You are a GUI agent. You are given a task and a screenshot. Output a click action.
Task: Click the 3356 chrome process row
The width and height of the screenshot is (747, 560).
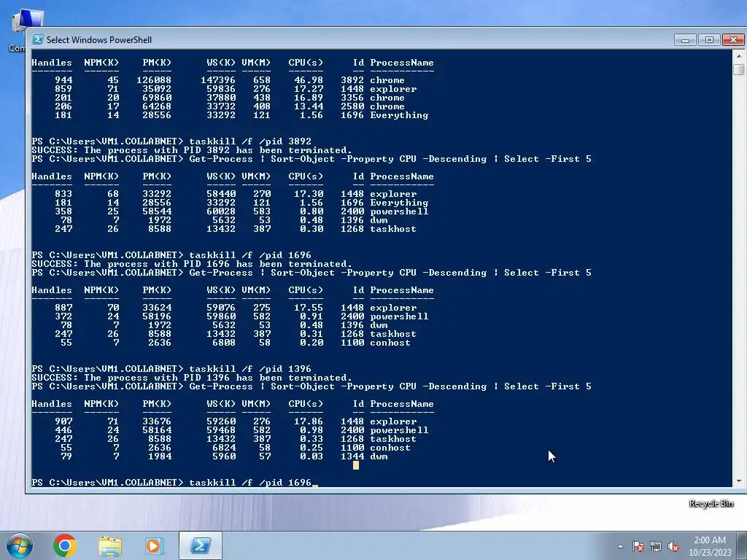(x=230, y=98)
